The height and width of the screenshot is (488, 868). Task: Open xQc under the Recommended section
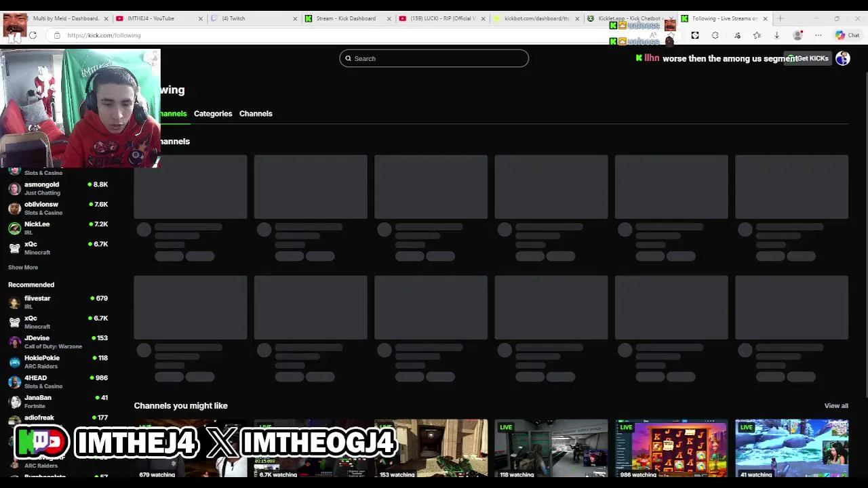click(58, 322)
